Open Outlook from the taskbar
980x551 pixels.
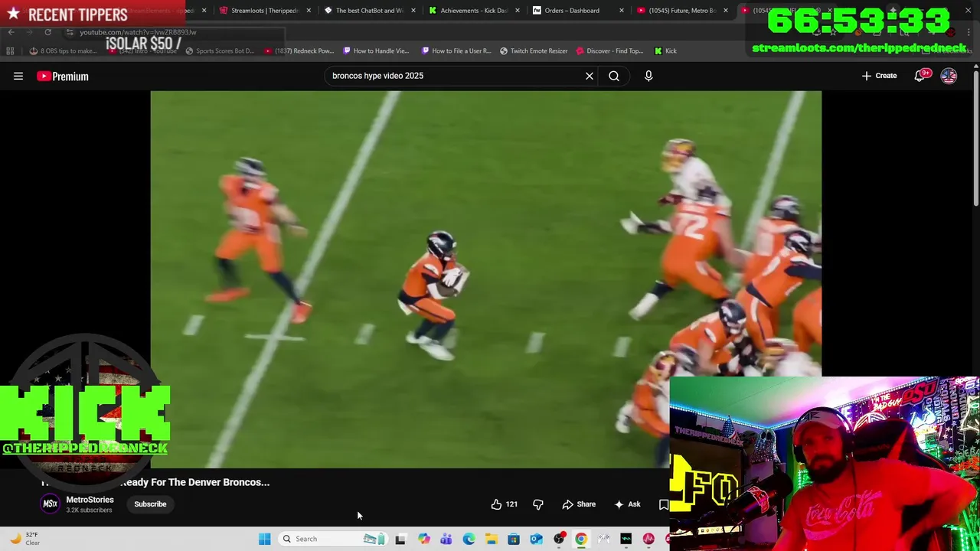coord(536,539)
